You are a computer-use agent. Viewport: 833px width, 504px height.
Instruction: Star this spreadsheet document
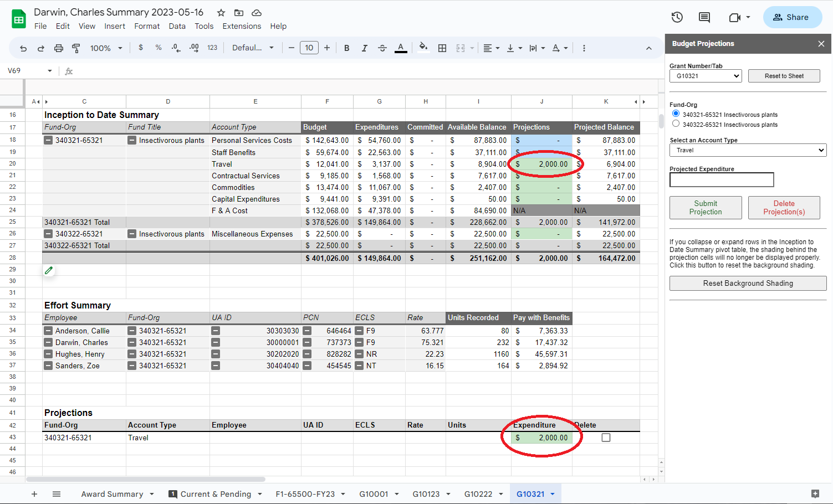click(x=221, y=13)
